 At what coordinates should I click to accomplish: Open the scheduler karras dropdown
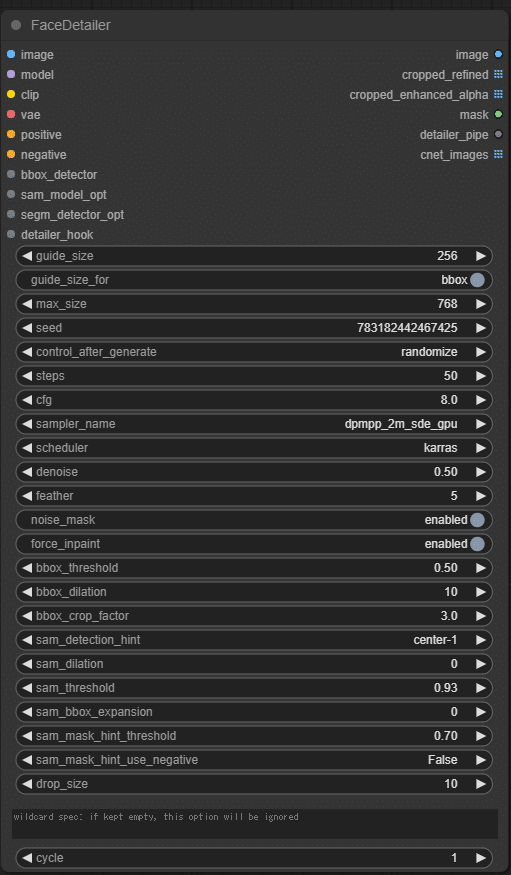click(254, 448)
